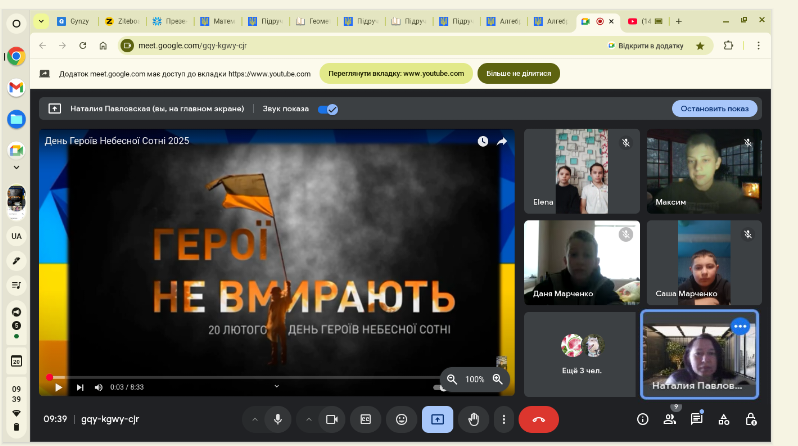798x446 pixels.
Task: Click the launcher circle button
Action: click(x=16, y=23)
